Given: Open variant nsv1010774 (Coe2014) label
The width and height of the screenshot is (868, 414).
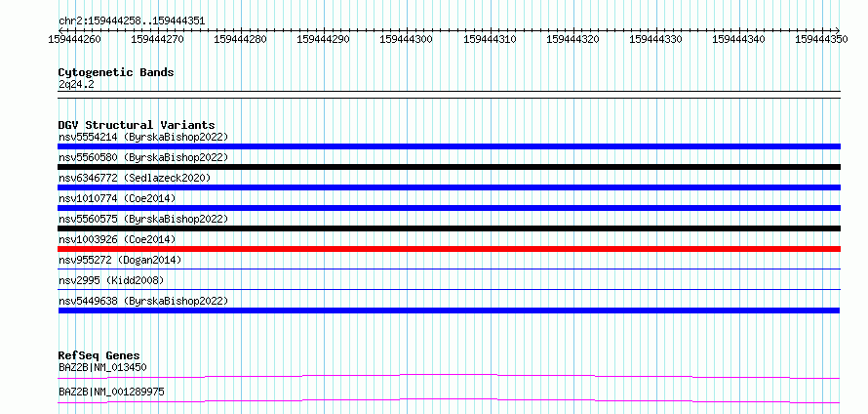Looking at the screenshot, I should [x=117, y=198].
